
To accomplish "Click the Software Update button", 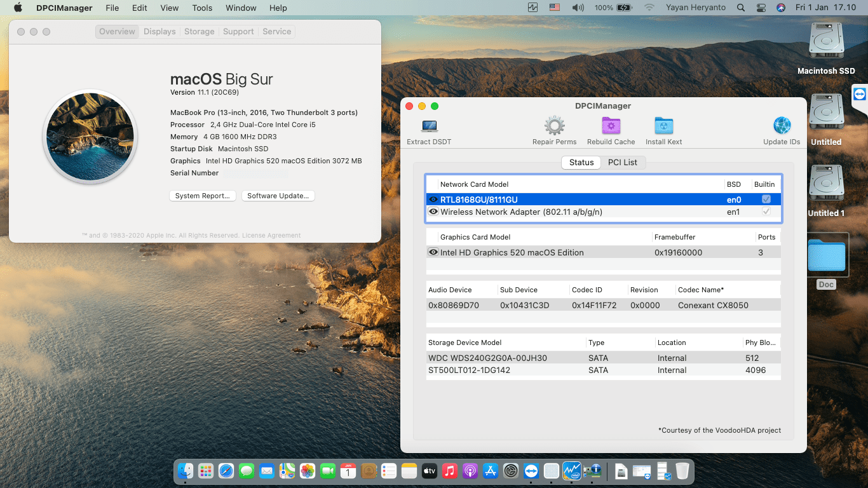I will pos(278,196).
